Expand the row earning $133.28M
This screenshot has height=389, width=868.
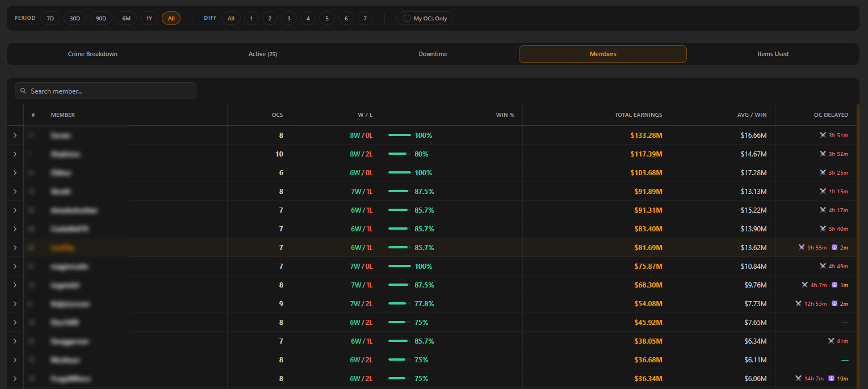15,136
